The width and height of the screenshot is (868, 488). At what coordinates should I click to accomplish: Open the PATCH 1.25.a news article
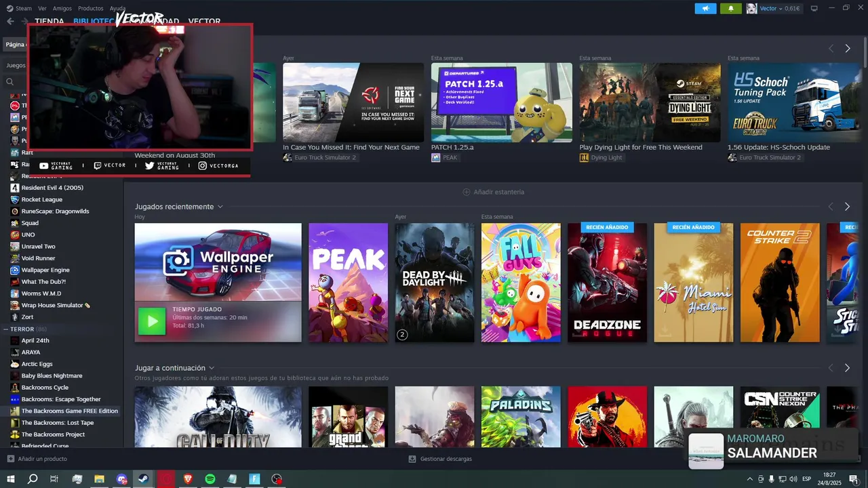(x=501, y=102)
